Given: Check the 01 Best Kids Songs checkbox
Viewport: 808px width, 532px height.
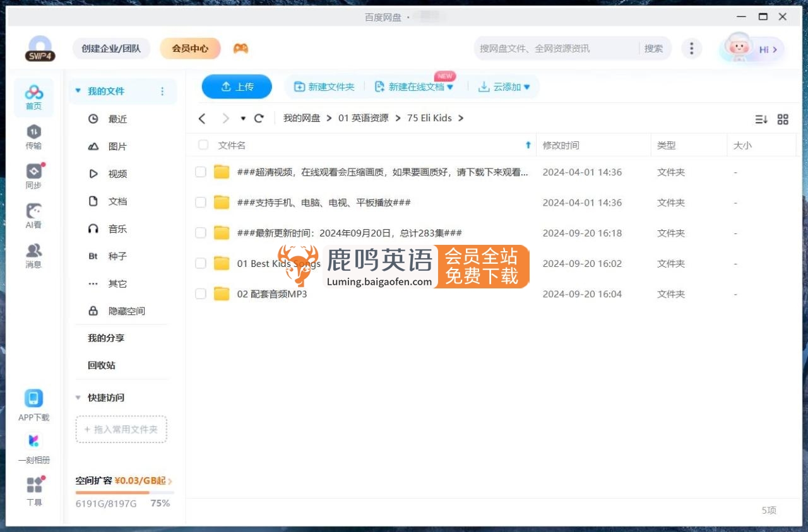Looking at the screenshot, I should 201,263.
